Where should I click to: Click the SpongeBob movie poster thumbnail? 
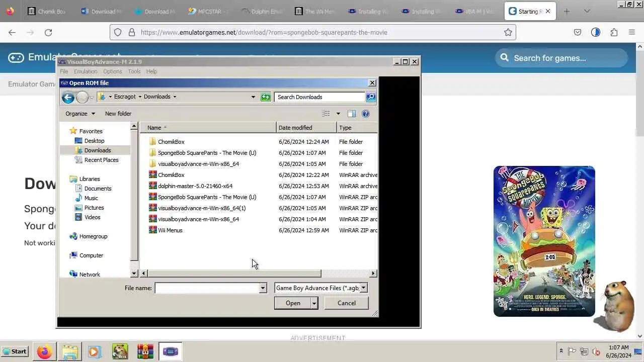point(544,241)
